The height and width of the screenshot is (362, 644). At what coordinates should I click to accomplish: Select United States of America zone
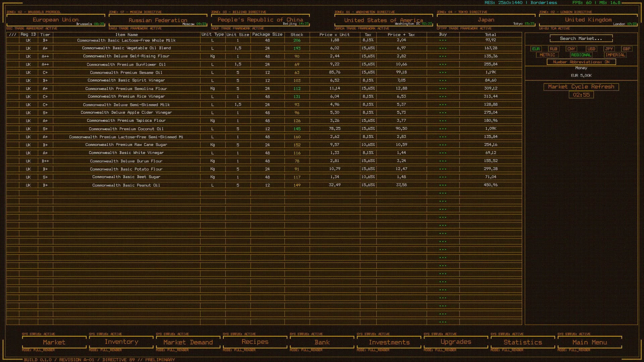(384, 20)
